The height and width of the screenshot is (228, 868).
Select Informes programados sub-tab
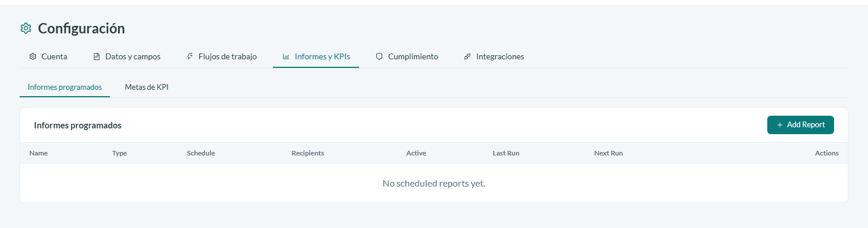65,87
